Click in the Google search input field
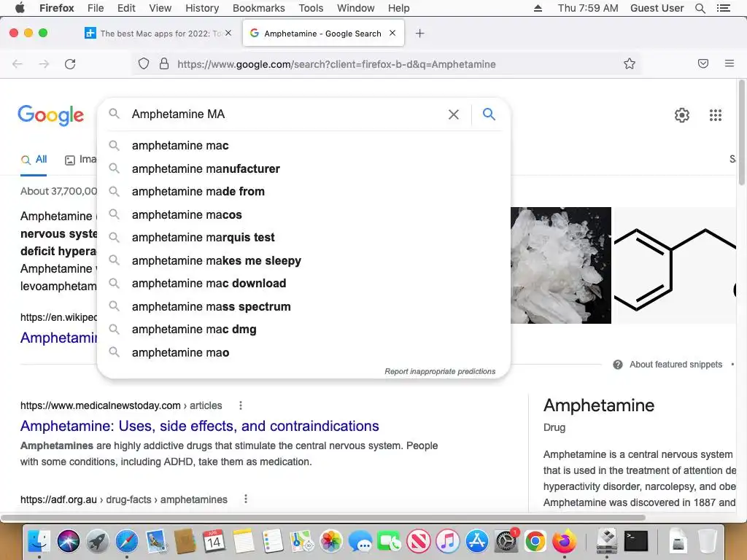 (286, 114)
